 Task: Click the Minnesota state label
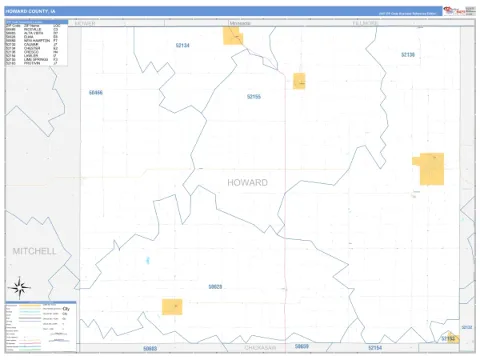click(240, 23)
